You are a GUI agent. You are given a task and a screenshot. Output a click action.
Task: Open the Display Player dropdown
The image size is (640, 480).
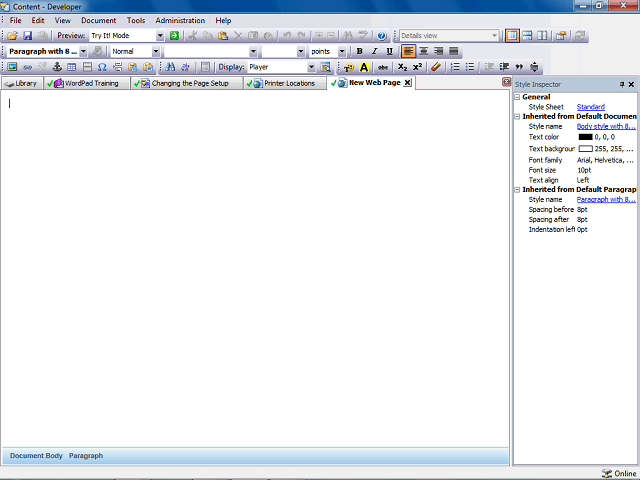(x=311, y=67)
